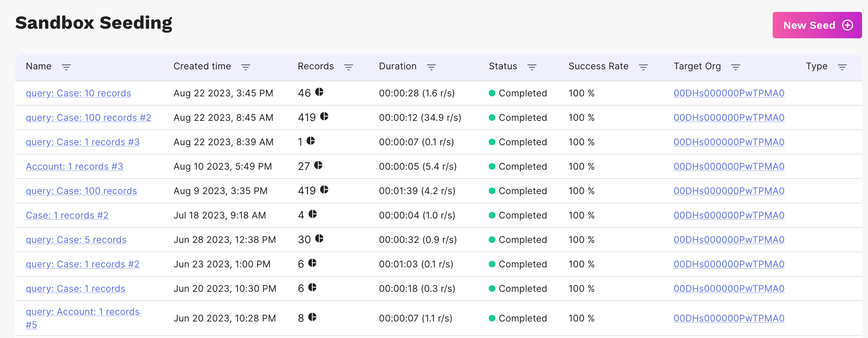Click pie icon in 'Case: 1 records #3' row
This screenshot has width=868, height=338.
point(311,141)
